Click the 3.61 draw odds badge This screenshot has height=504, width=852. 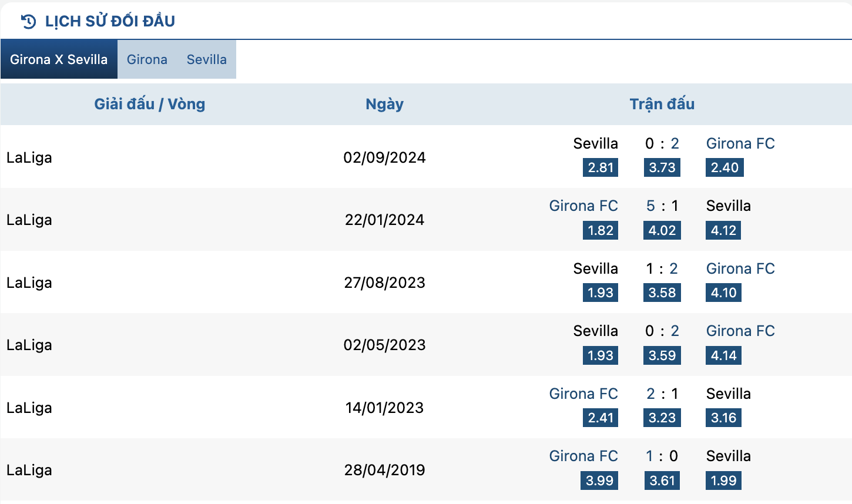click(662, 481)
